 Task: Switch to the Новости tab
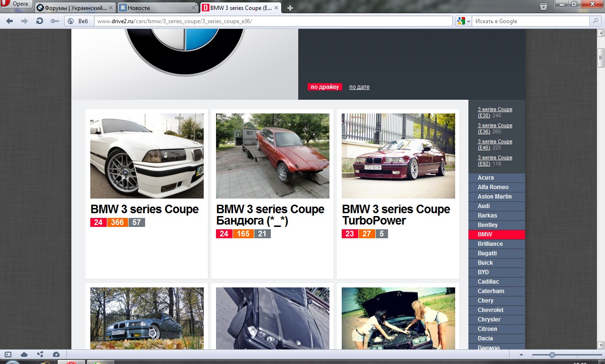point(158,8)
